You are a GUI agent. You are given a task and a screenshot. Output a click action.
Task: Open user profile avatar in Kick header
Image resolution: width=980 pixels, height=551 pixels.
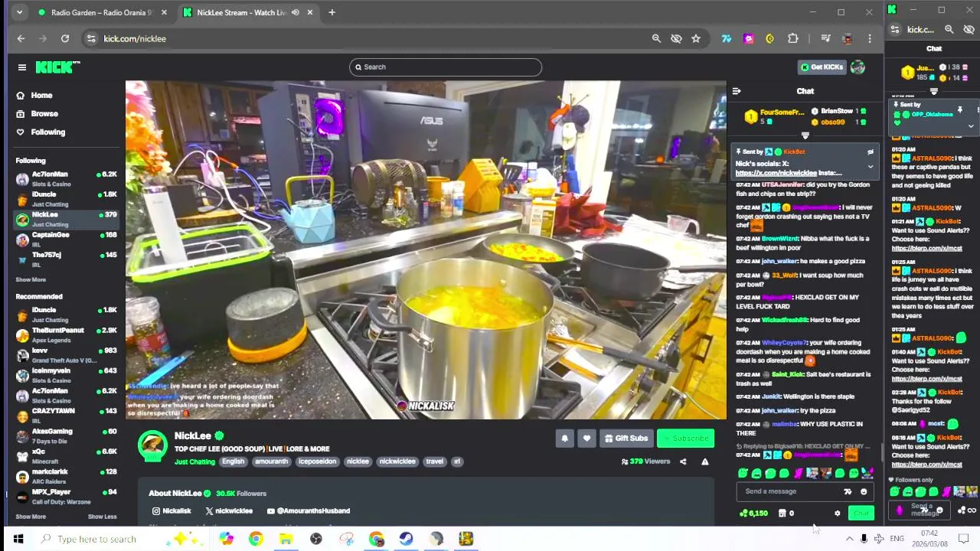pos(857,67)
